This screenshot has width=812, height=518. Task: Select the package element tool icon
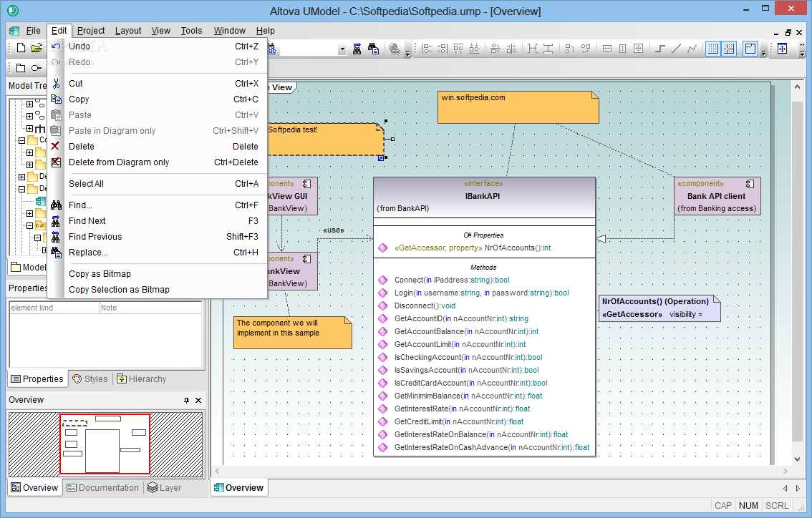click(21, 68)
